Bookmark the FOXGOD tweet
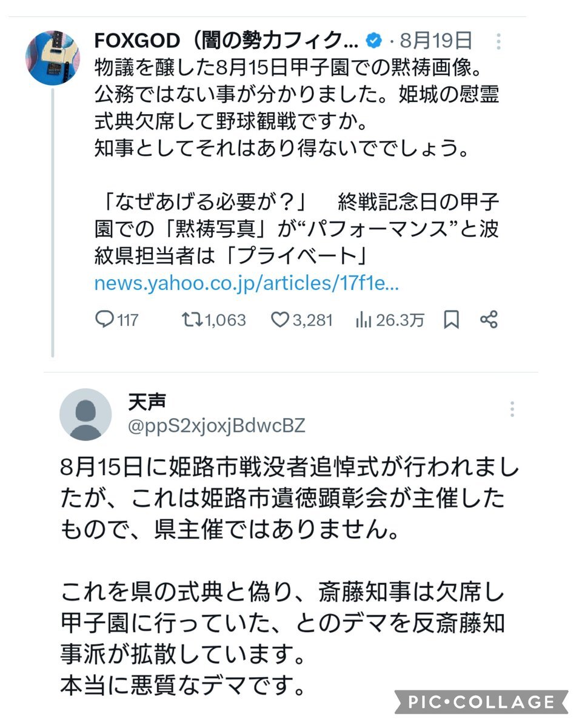The height and width of the screenshot is (728, 582). [x=452, y=320]
